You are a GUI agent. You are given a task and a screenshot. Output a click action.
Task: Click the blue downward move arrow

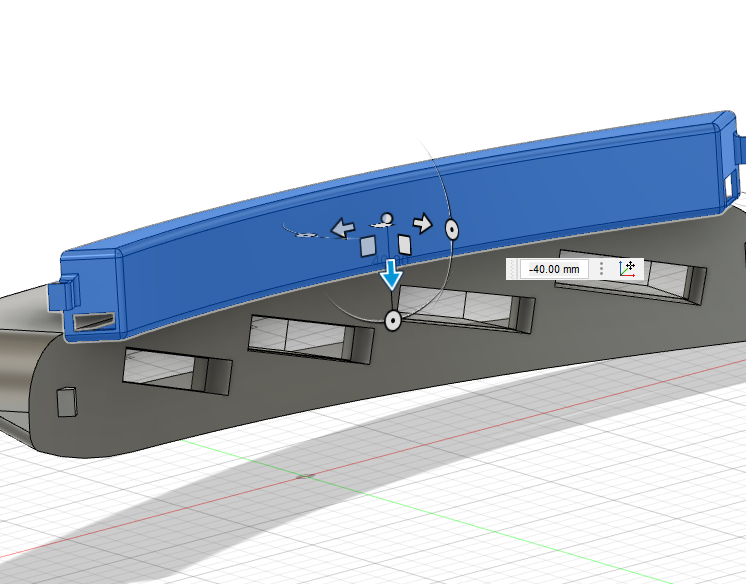click(x=392, y=275)
